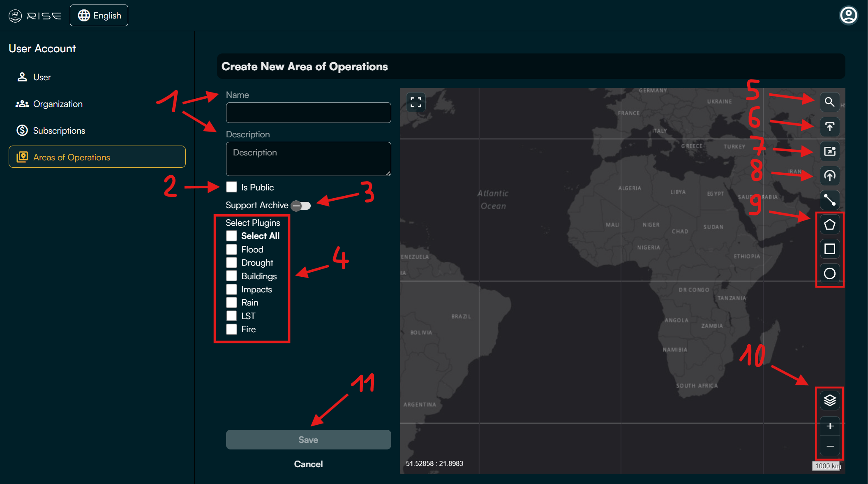Enable the LST plugin checkbox
The height and width of the screenshot is (484, 868).
click(x=231, y=316)
